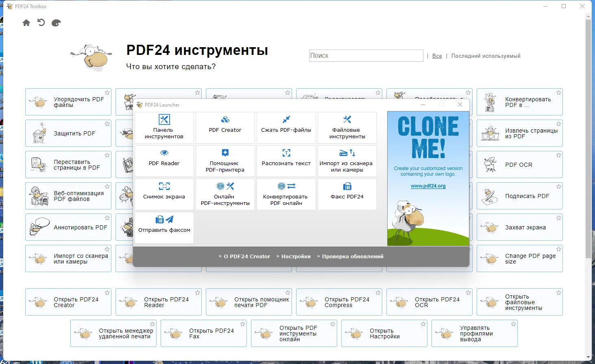
Task: Click inside the Поиск search field
Action: (365, 56)
